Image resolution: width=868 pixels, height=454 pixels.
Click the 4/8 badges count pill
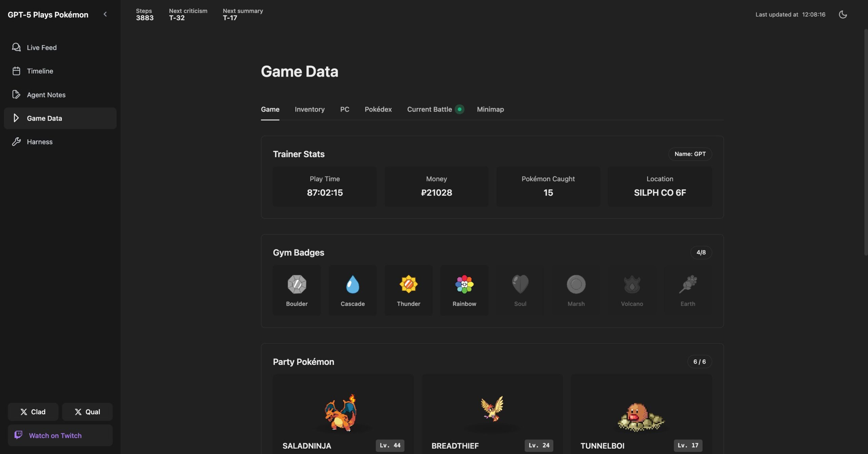pos(701,252)
